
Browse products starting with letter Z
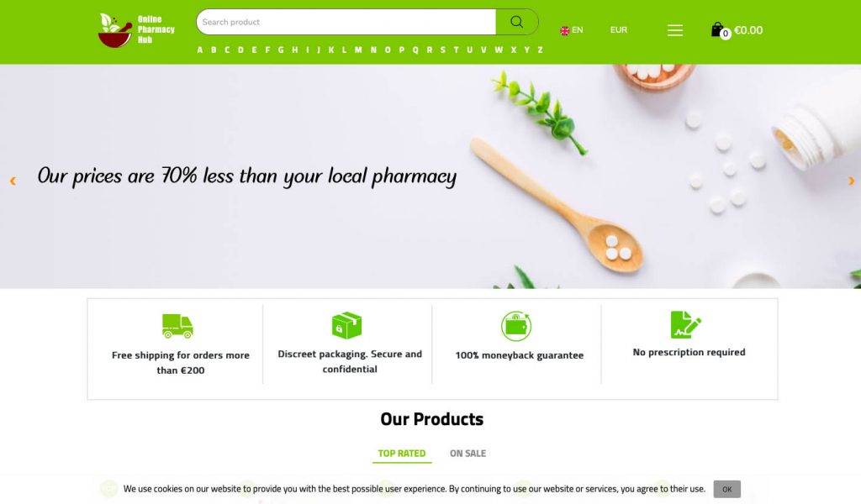541,50
